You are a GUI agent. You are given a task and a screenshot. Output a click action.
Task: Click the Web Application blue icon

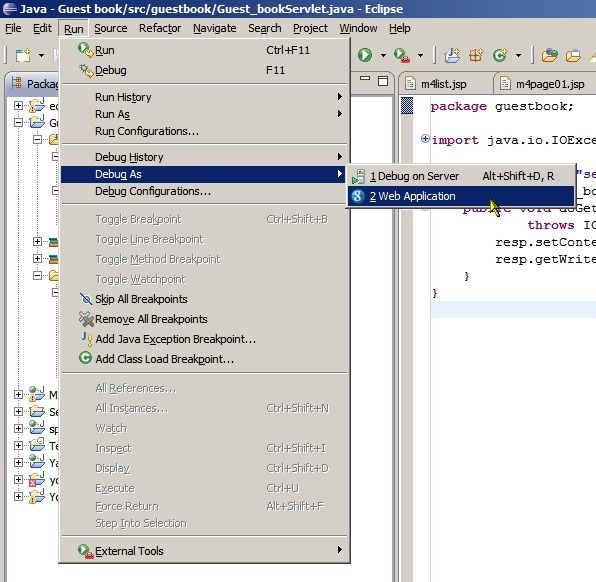(x=358, y=196)
